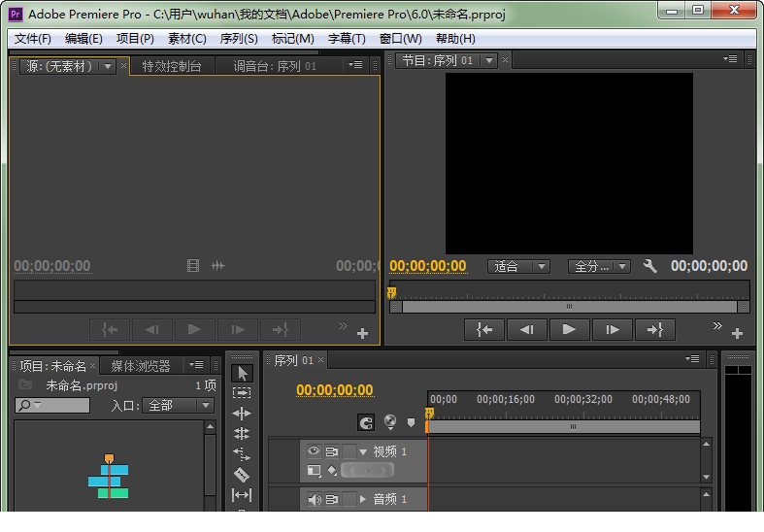Switch to the 特效控制台 tab
Screen dimensions: 764x532
[172, 66]
